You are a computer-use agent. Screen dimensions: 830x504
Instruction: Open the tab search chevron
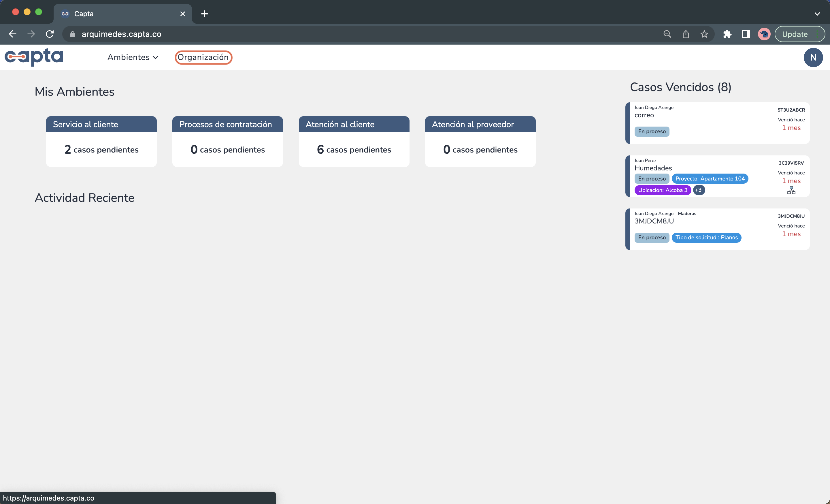coord(817,14)
